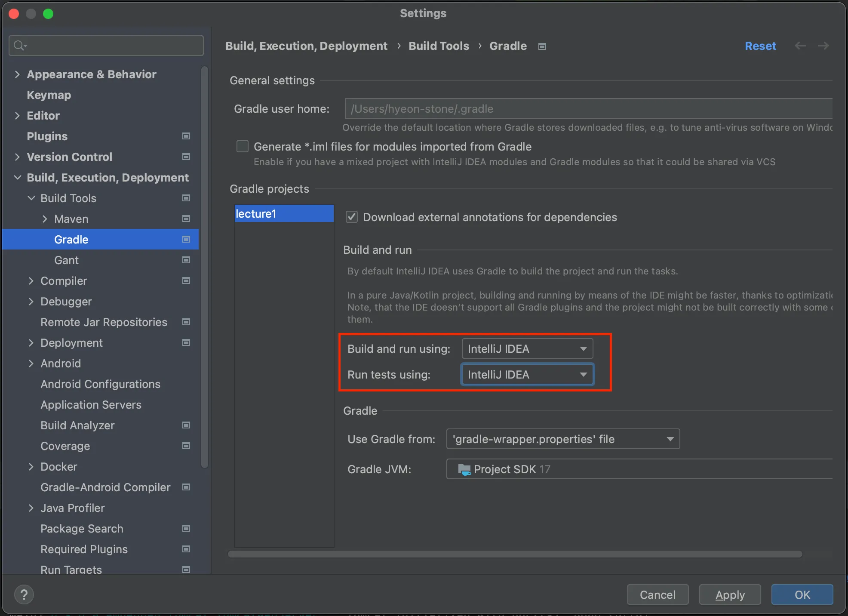Select Keymap in the settings tree
848x616 pixels.
(x=49, y=95)
